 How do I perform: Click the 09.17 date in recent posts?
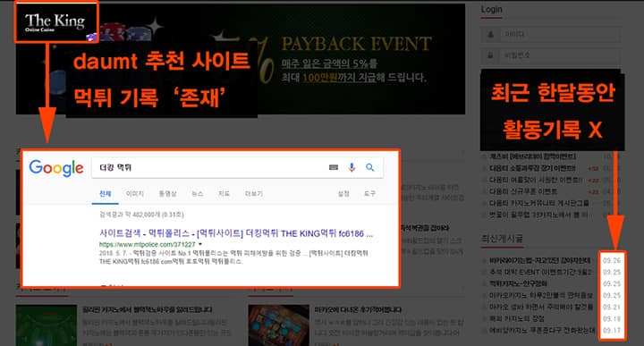pyautogui.click(x=612, y=331)
